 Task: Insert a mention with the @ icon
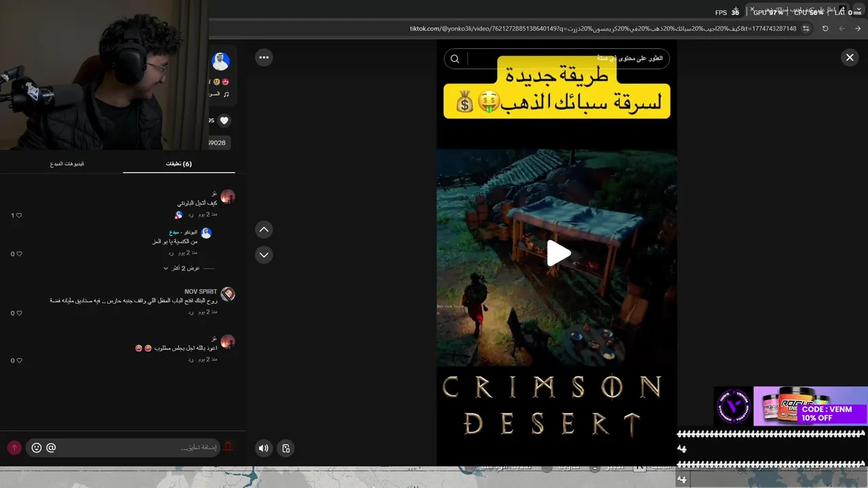pos(51,447)
